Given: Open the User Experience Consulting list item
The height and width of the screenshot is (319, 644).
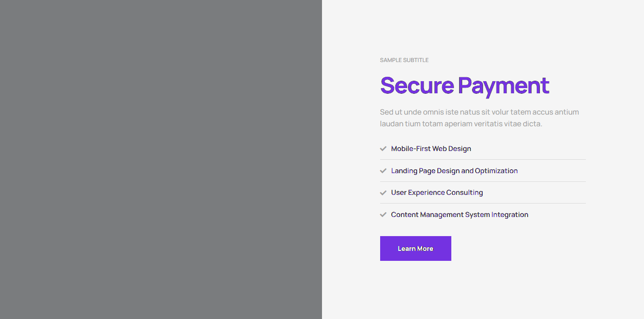Looking at the screenshot, I should click(437, 193).
